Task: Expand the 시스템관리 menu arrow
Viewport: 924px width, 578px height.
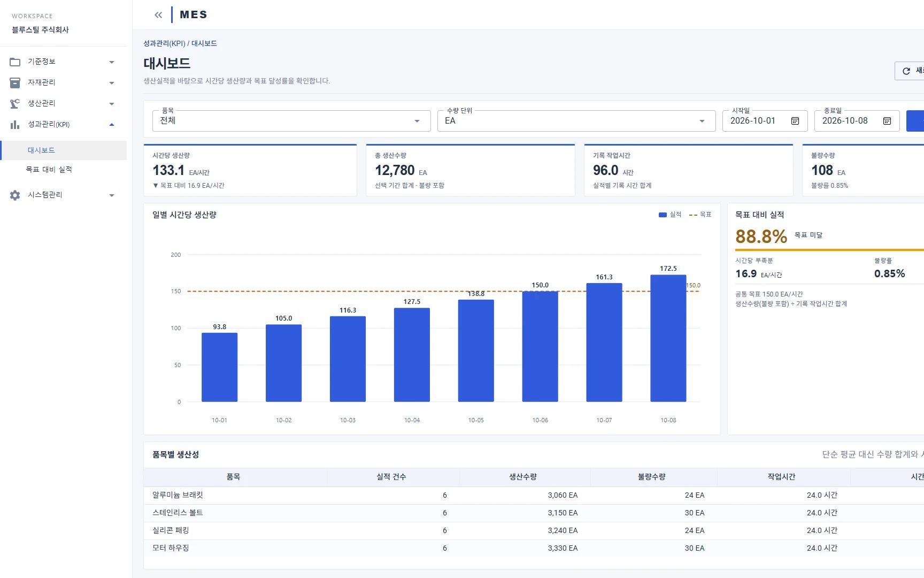Action: (112, 195)
